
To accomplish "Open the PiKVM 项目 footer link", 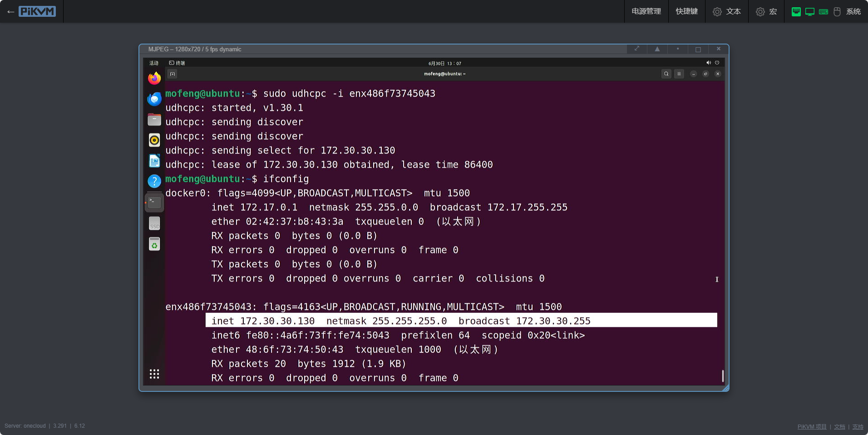I will click(812, 427).
